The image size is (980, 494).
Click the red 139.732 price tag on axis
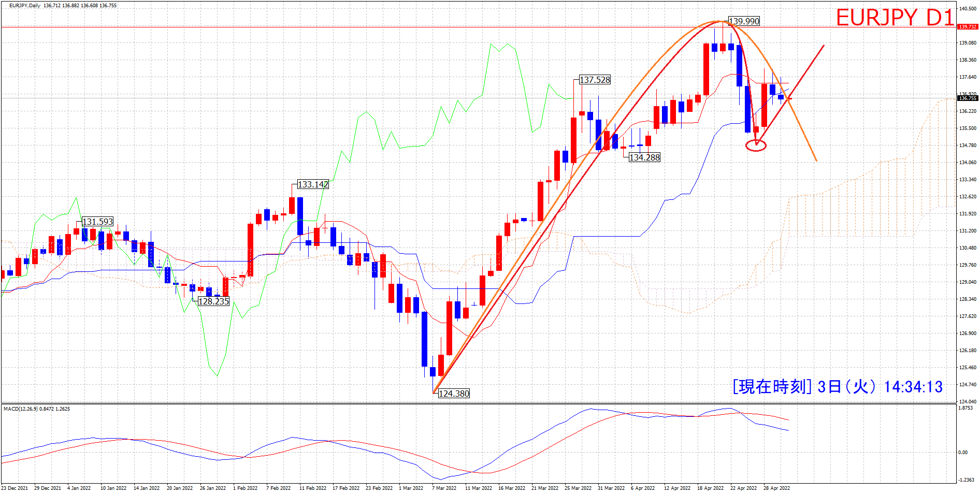(x=967, y=27)
